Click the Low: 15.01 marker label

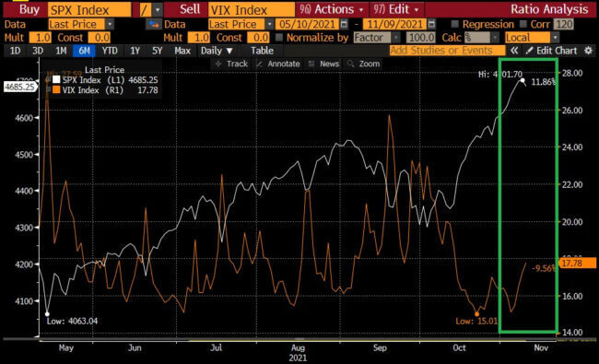[476, 322]
